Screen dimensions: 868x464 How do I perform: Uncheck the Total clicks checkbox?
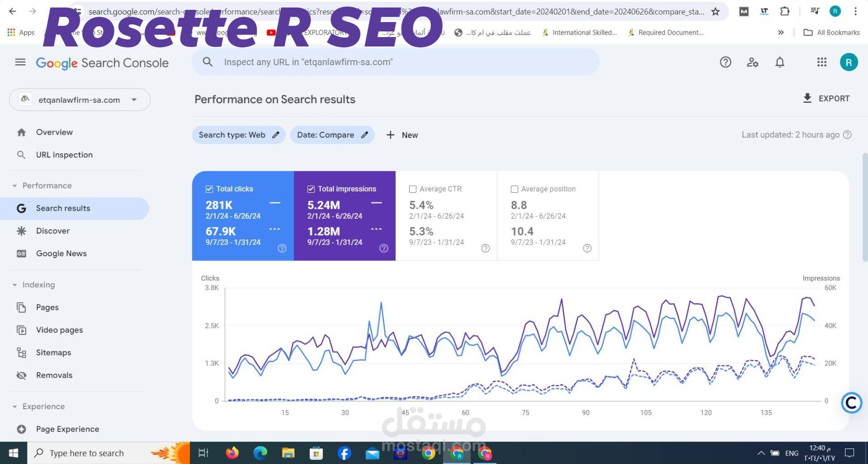coord(210,189)
